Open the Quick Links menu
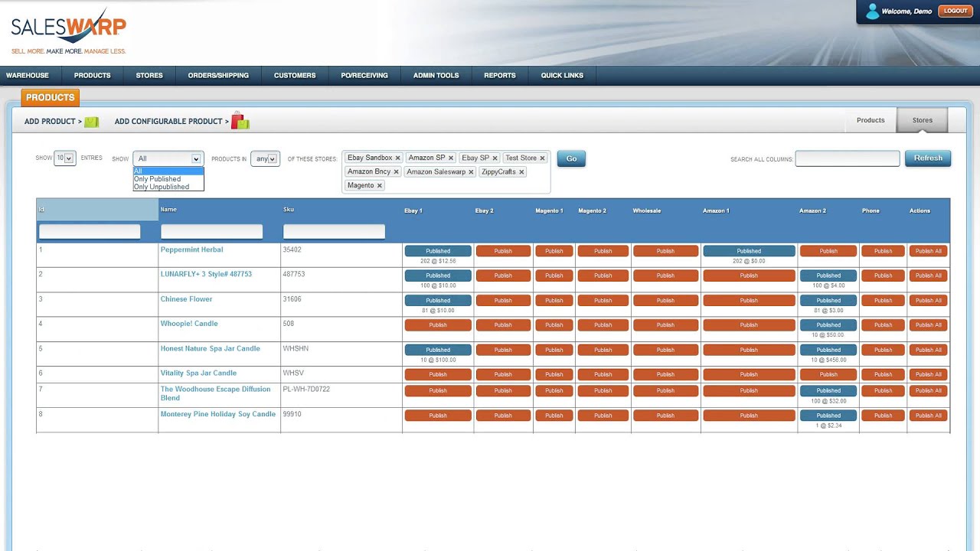 click(x=562, y=76)
